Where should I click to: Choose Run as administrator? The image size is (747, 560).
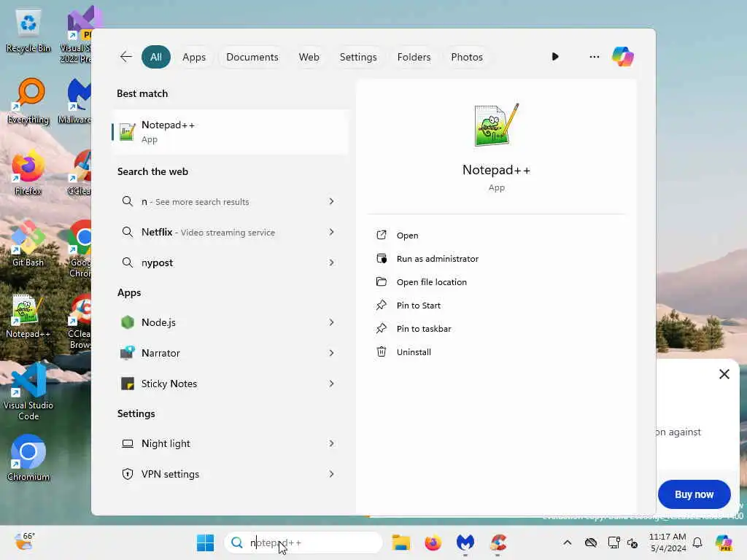coord(496,259)
